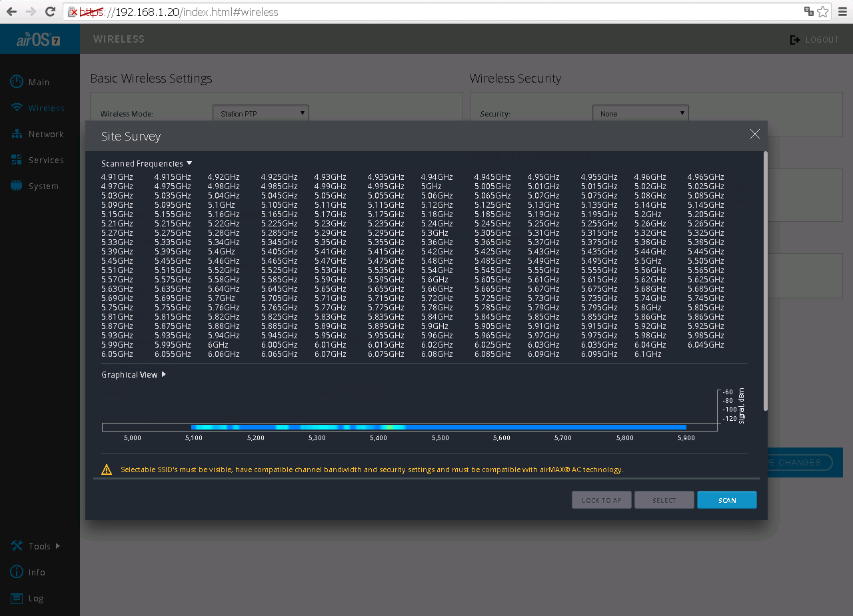Open the Info menu item
The image size is (853, 616).
click(37, 572)
